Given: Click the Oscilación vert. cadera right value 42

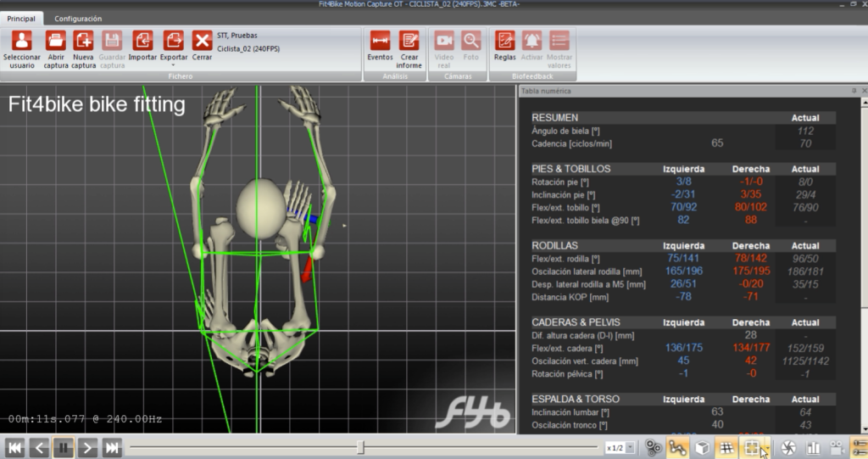Looking at the screenshot, I should coord(751,361).
